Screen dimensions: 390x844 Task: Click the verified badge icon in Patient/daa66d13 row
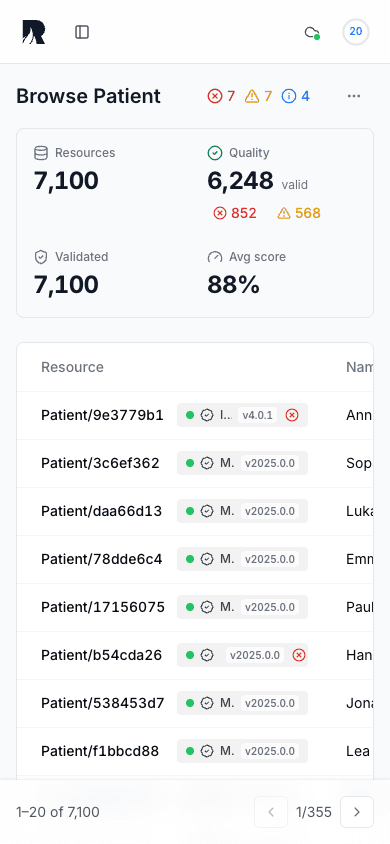pyautogui.click(x=207, y=511)
